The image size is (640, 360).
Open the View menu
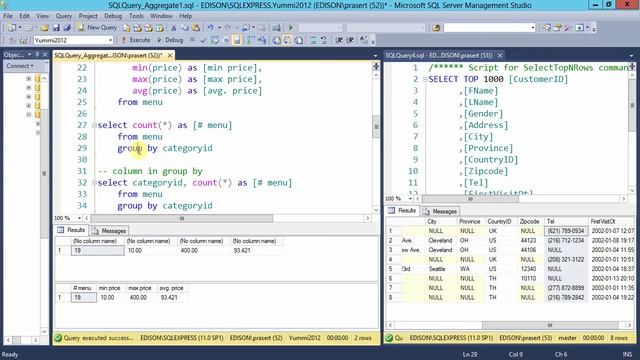[x=42, y=16]
